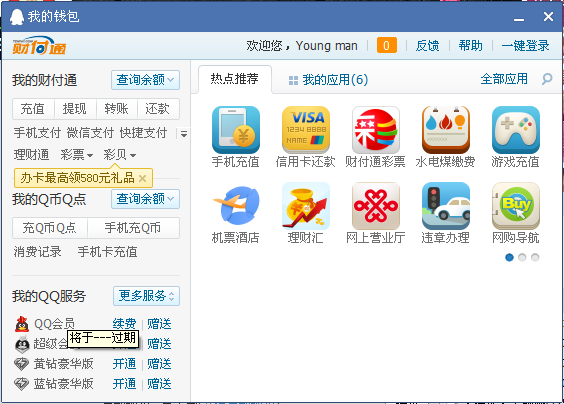Open 理财通 link
Screen dimensions: 564x404
tap(31, 155)
